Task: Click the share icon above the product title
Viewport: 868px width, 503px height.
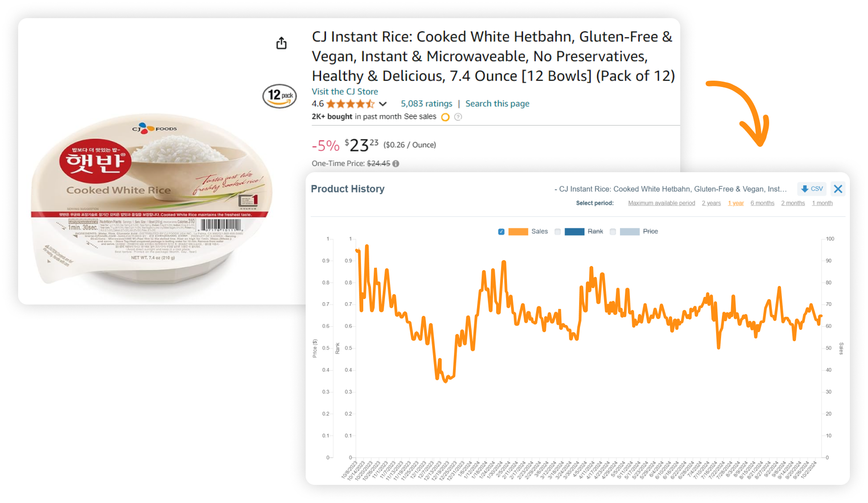Action: pyautogui.click(x=281, y=43)
